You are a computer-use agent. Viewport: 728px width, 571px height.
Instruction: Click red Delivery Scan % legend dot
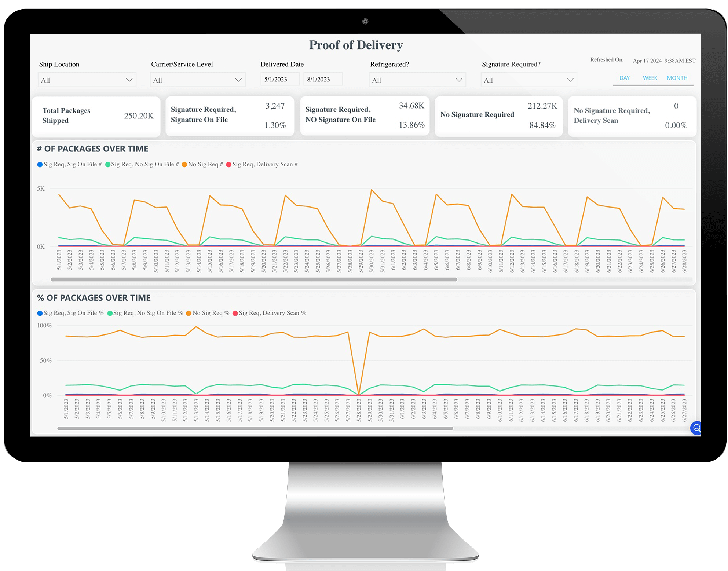(235, 313)
